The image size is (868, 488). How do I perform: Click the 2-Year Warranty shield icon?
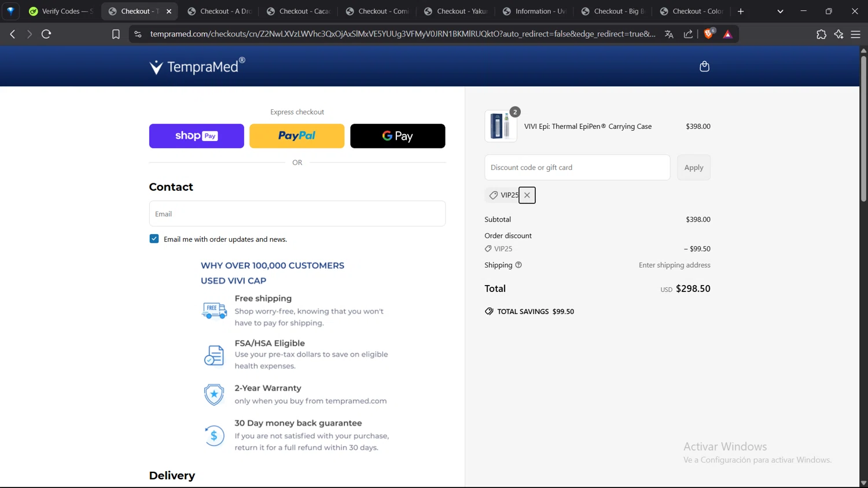tap(214, 394)
